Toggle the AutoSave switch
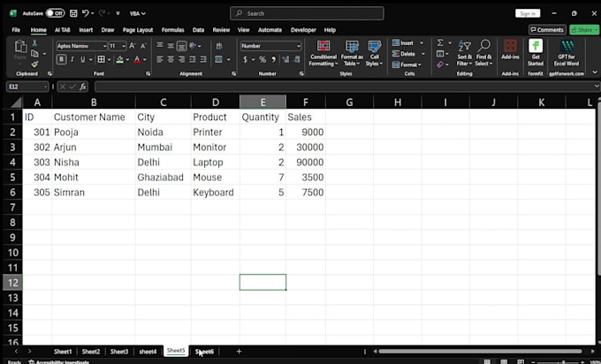This screenshot has width=601, height=364. point(55,13)
